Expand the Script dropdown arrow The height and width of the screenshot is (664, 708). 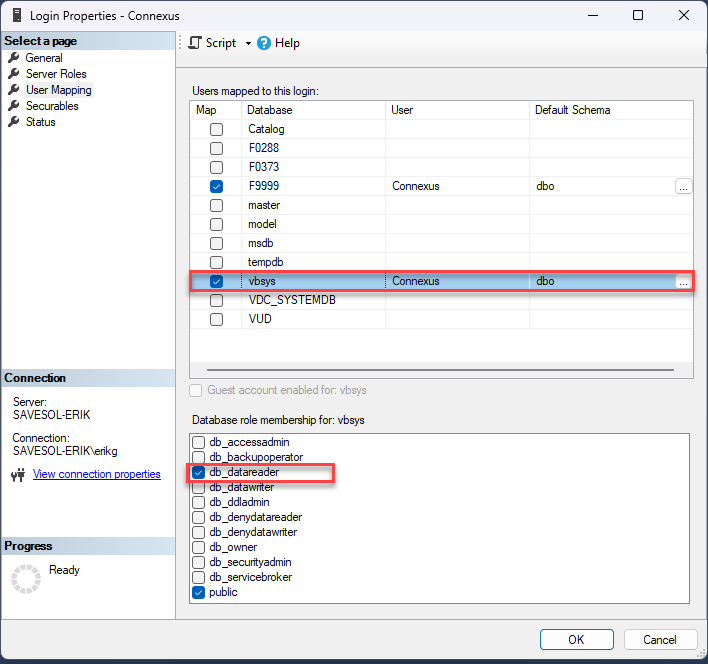[248, 43]
